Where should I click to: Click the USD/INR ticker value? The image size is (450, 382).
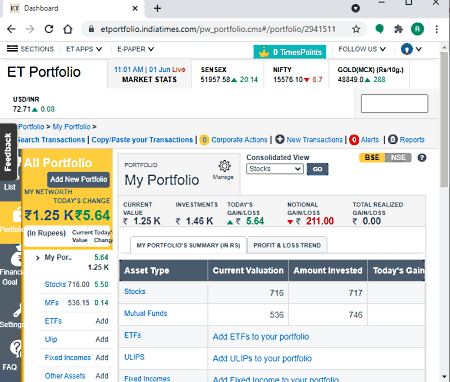point(34,109)
